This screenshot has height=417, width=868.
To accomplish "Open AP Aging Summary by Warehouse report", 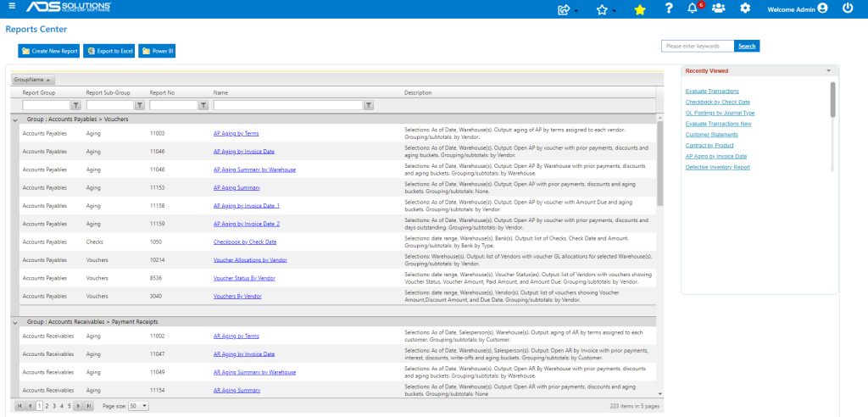I will point(254,170).
